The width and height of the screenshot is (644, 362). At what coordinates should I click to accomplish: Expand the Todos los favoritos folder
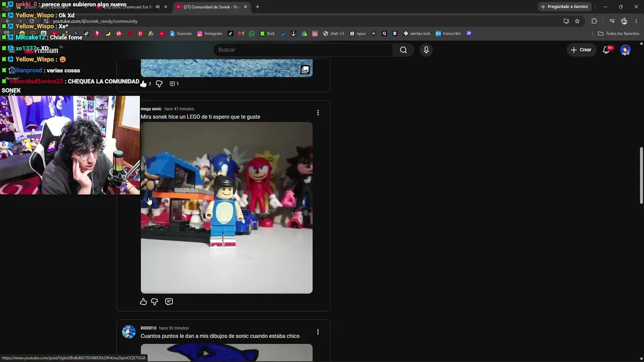coord(618,34)
